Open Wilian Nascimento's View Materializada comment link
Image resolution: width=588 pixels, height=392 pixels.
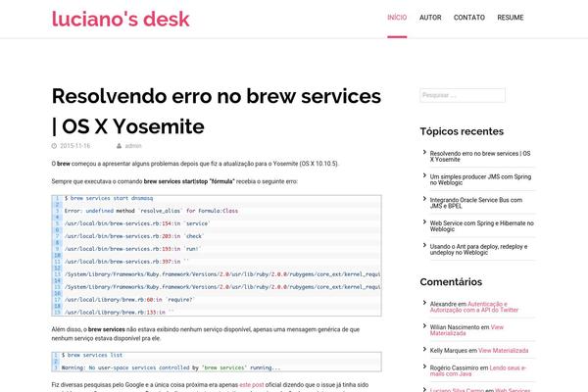[466, 330]
